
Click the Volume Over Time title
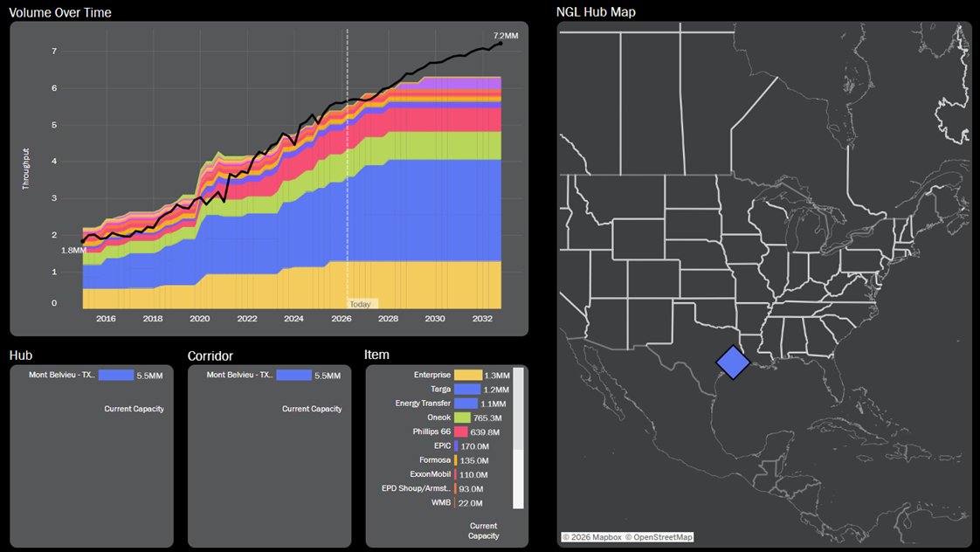[x=60, y=12]
